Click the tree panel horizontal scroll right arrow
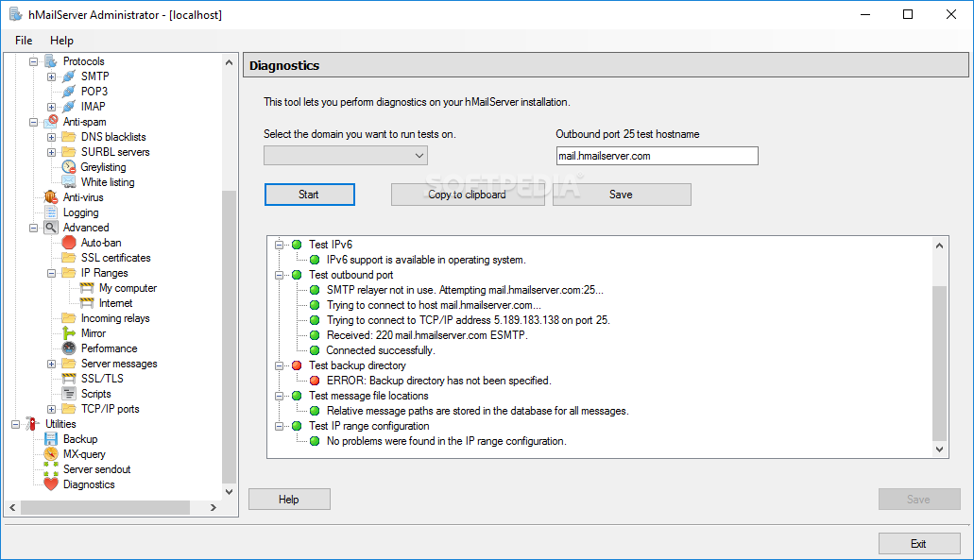The height and width of the screenshot is (560, 974). tap(214, 508)
